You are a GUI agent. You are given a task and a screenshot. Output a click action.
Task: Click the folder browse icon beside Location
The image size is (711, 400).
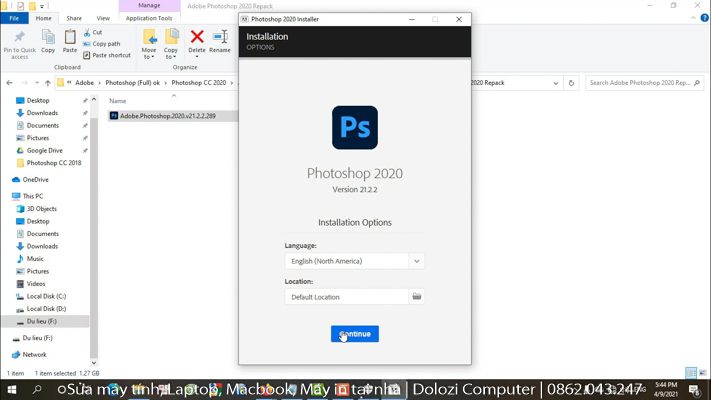(x=417, y=297)
